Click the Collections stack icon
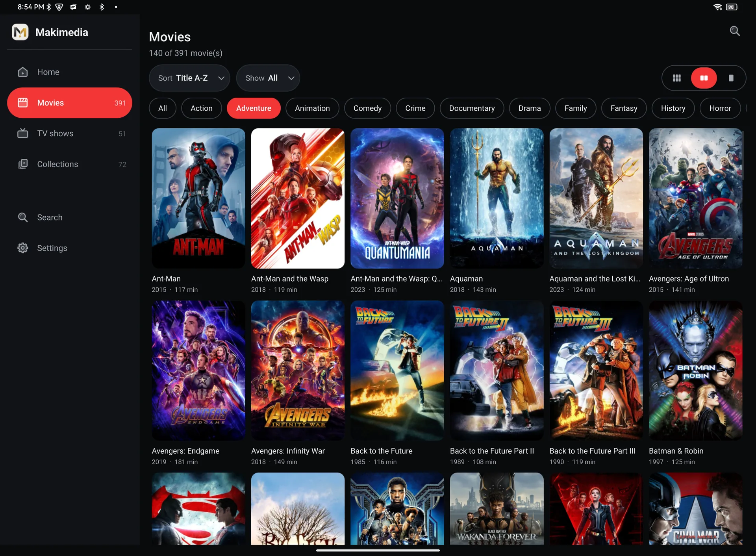 [23, 164]
